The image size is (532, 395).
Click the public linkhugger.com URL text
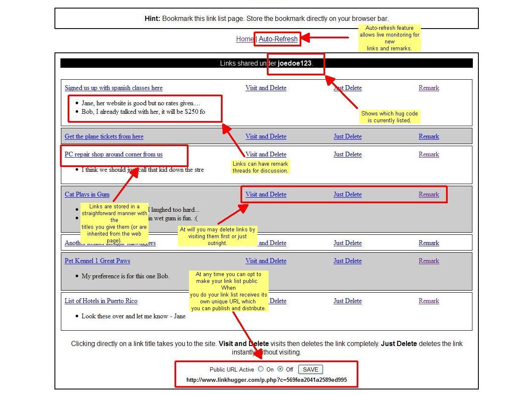(x=266, y=380)
